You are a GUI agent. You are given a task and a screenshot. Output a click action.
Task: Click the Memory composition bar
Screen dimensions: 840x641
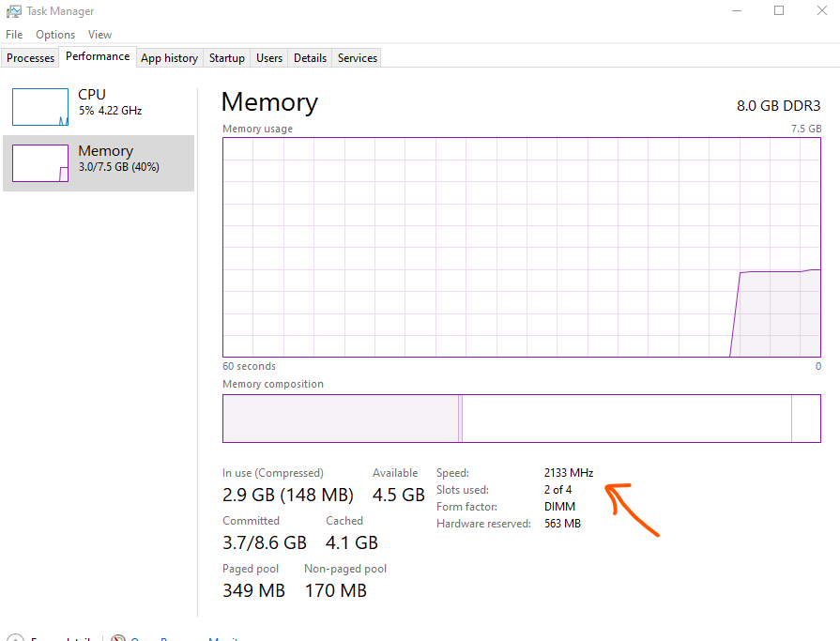[521, 419]
